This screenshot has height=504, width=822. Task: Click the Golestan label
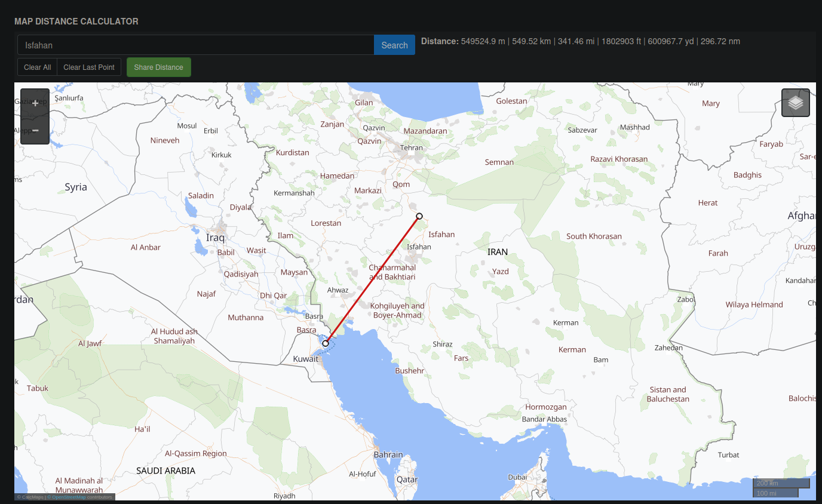click(512, 101)
